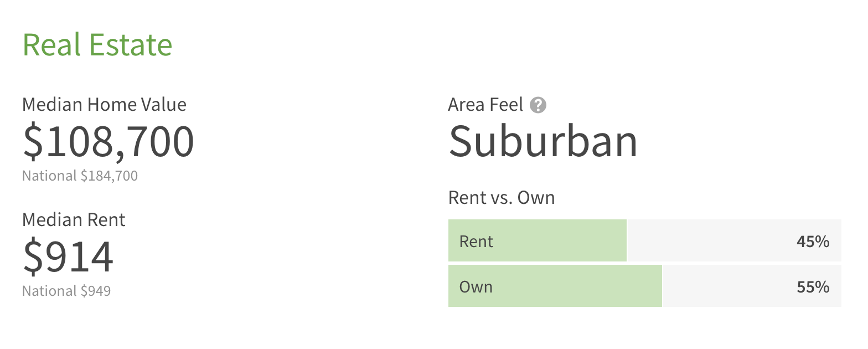Click the Suburban area feel value
Screen dimensions: 868x349
pyautogui.click(x=543, y=142)
